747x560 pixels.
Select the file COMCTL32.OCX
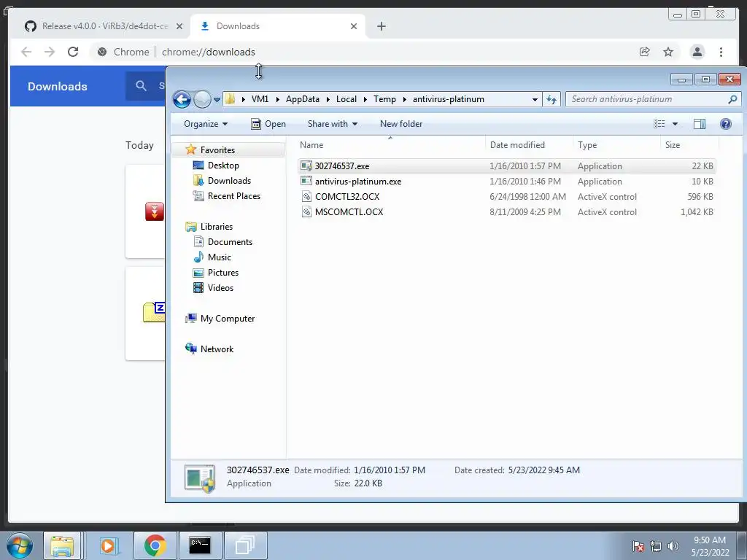[x=507, y=197]
